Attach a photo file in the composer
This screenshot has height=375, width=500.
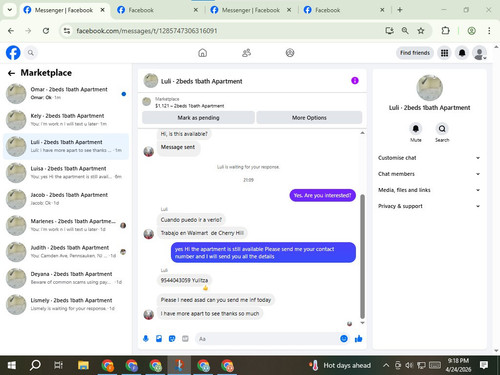click(159, 339)
